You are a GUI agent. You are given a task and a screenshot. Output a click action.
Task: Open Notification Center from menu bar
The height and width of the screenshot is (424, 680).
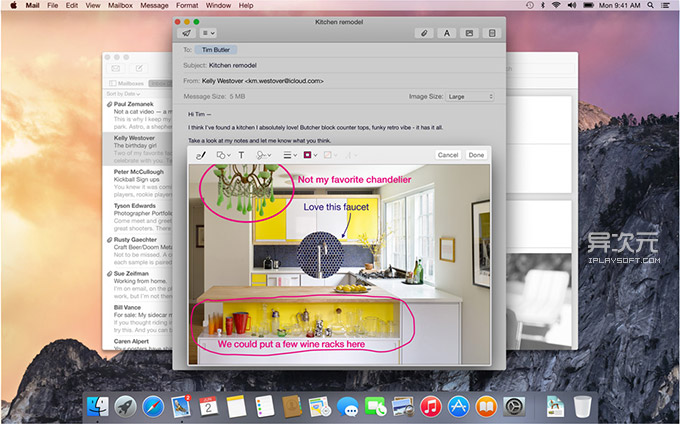coord(665,5)
